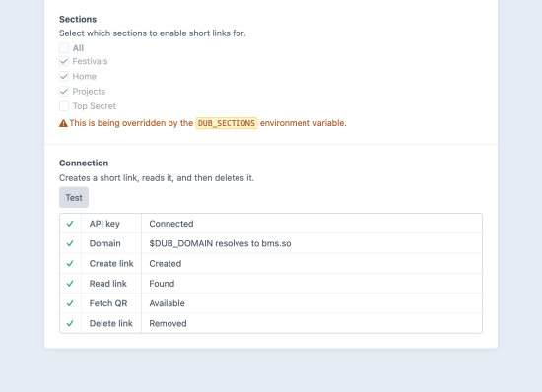This screenshot has width=542, height=392.
Task: Select the Fetch QR label cell
Action: [111, 303]
